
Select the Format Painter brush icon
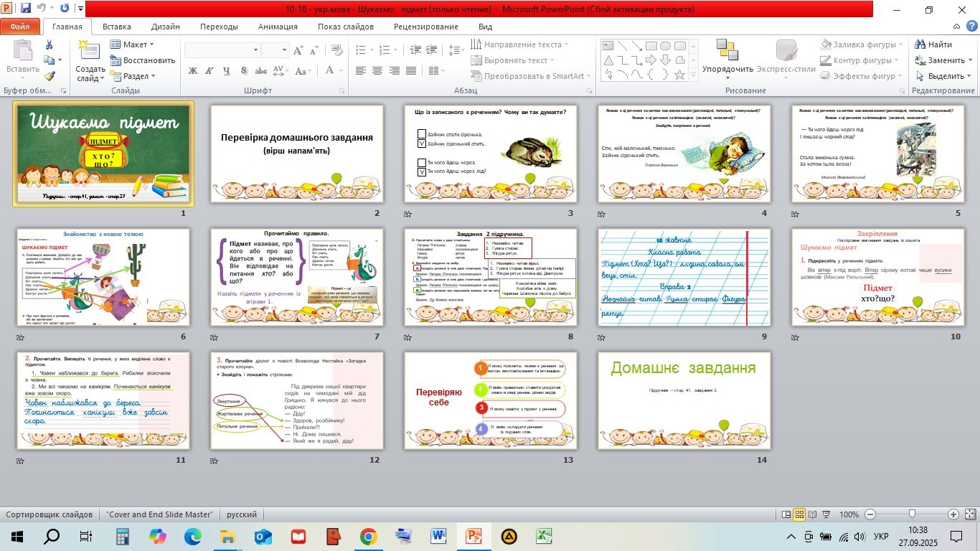49,76
